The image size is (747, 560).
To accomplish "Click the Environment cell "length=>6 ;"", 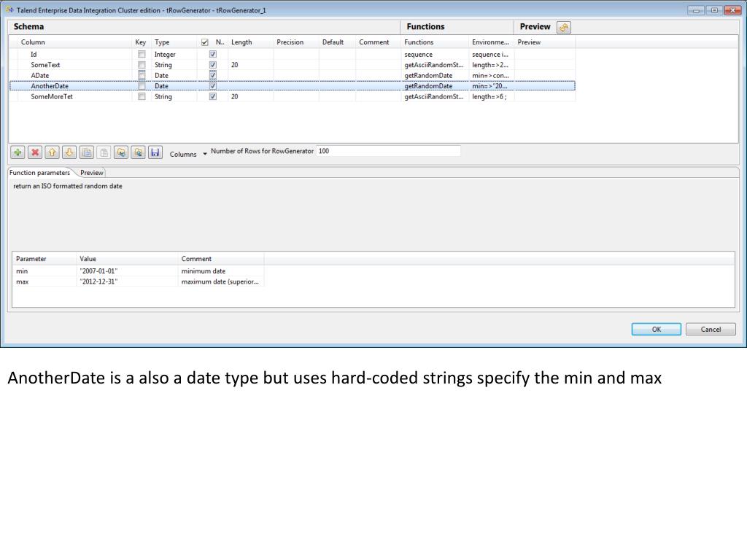I will point(491,96).
